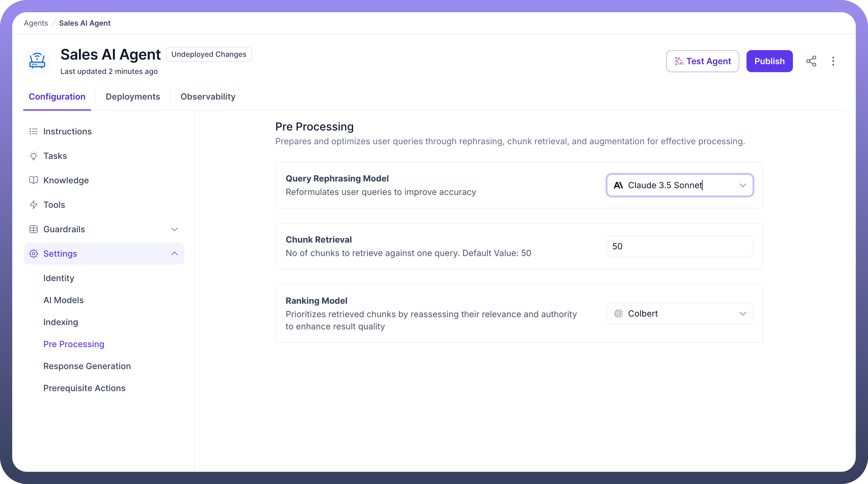868x484 pixels.
Task: Expand the Guardrails section chevron
Action: 174,229
